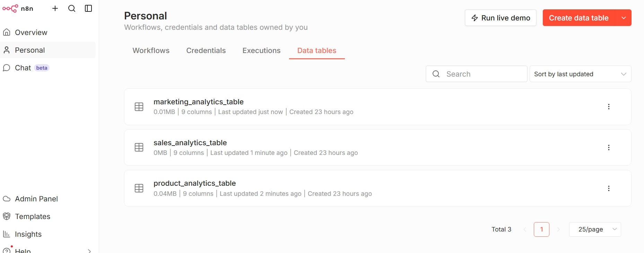This screenshot has width=644, height=253.
Task: Open Insights from the sidebar
Action: (28, 234)
